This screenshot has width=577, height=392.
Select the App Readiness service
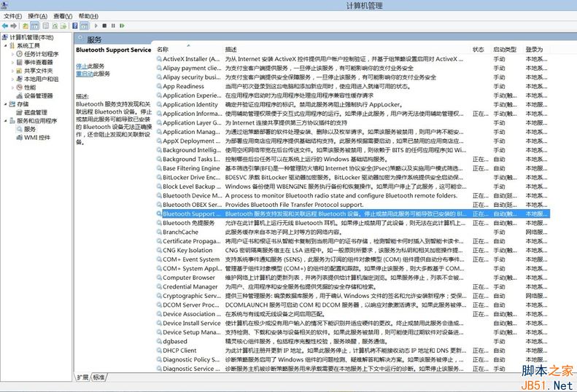coord(353,87)
